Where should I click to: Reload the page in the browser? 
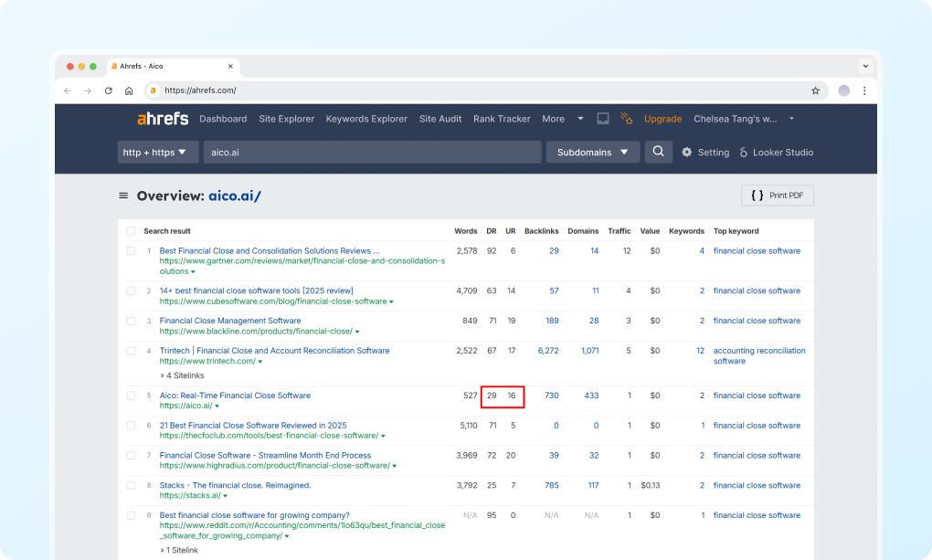tap(109, 90)
